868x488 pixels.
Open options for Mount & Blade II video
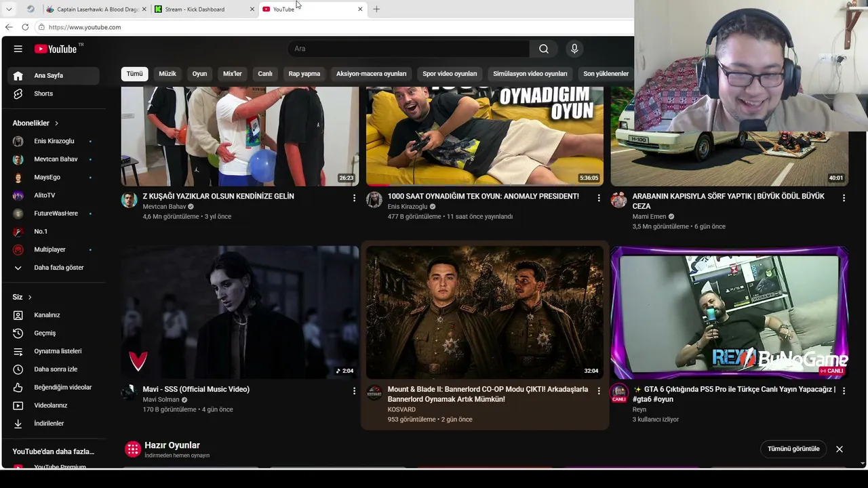pos(599,391)
